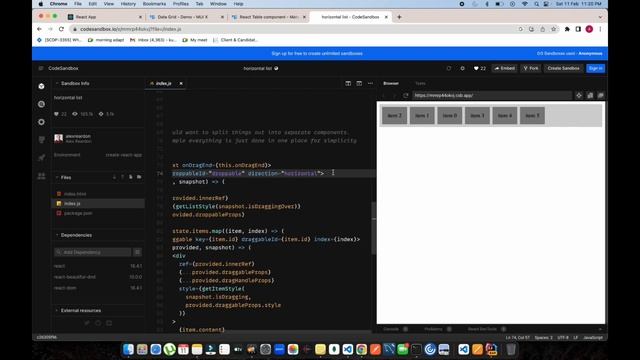Open the CodeSandbox hamburger menu

point(41,68)
